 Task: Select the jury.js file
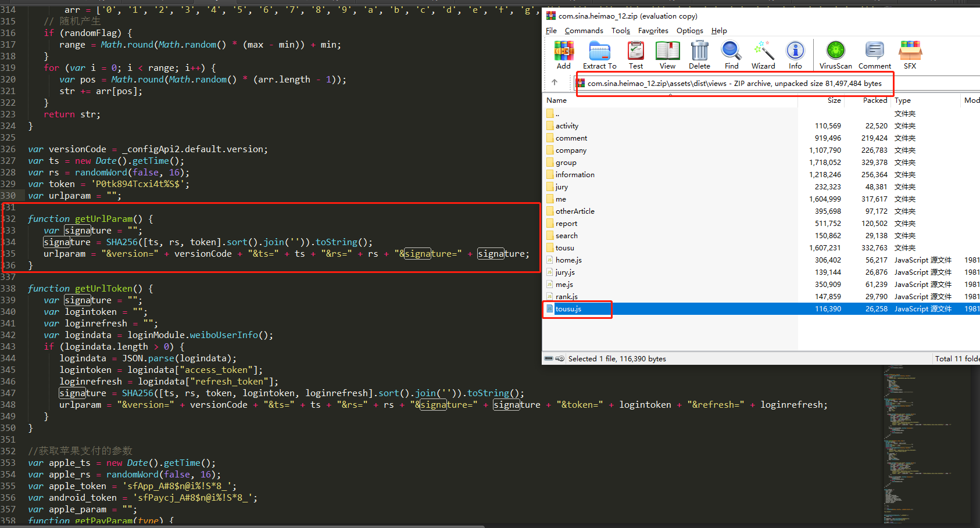tap(761, 272)
